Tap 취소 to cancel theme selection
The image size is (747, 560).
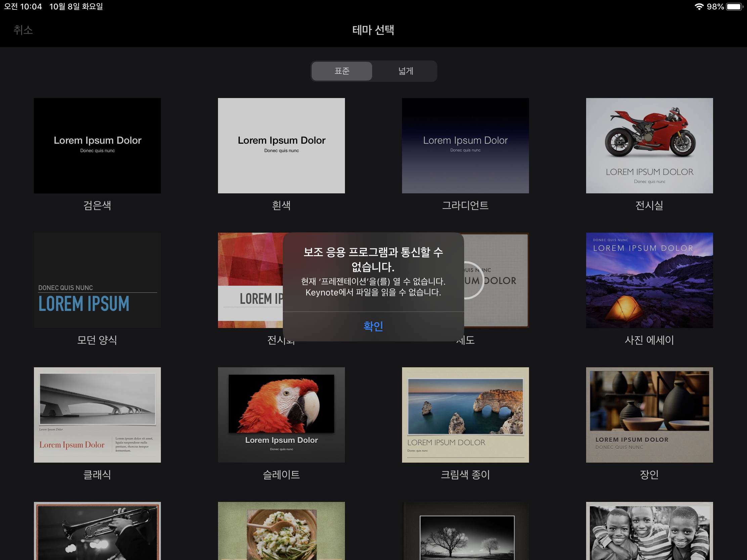pos(23,30)
